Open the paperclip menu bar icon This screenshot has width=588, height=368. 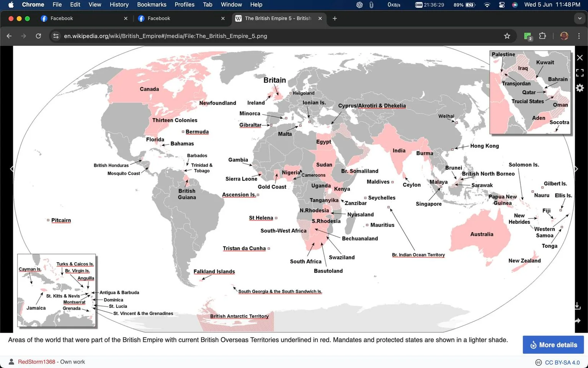[x=371, y=5]
